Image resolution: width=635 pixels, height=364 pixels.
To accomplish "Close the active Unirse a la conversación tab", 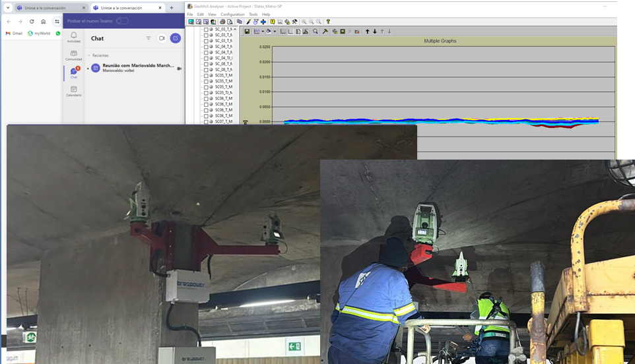I will pos(160,8).
